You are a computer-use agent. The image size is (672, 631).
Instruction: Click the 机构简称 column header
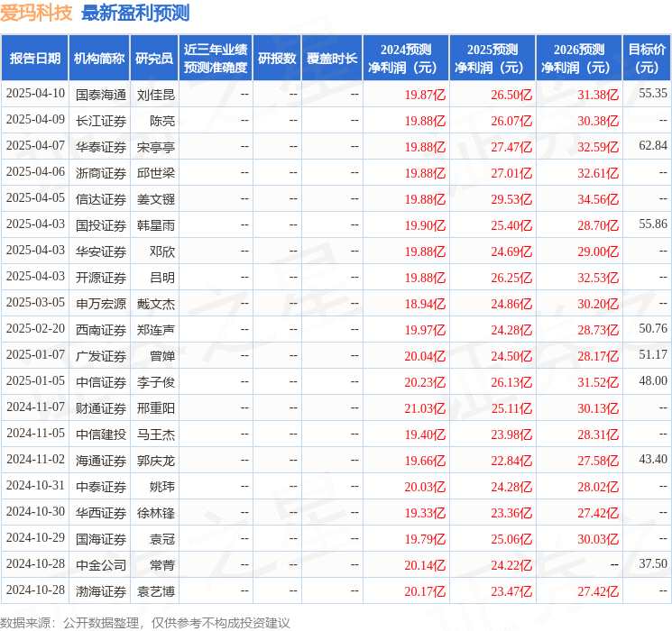point(99,59)
